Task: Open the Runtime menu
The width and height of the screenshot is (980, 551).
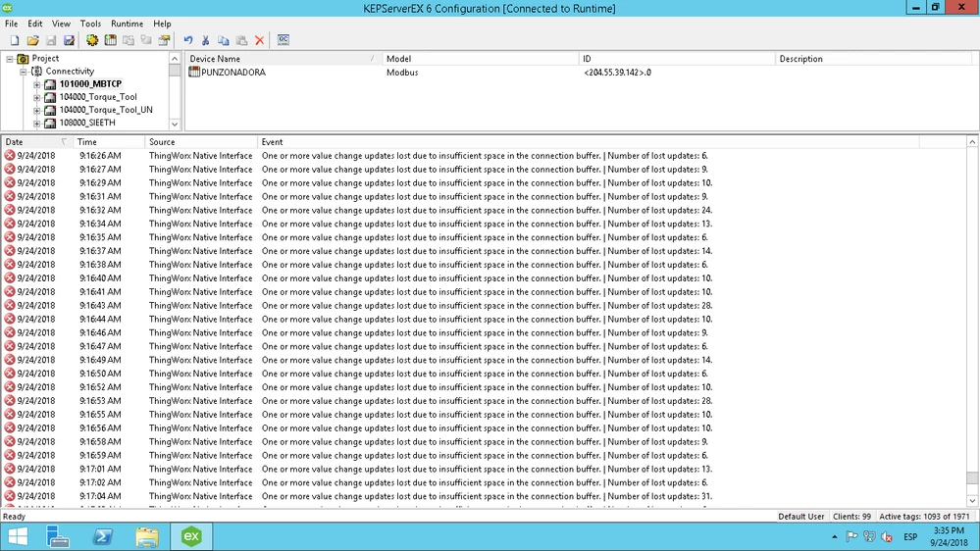Action: pos(127,24)
